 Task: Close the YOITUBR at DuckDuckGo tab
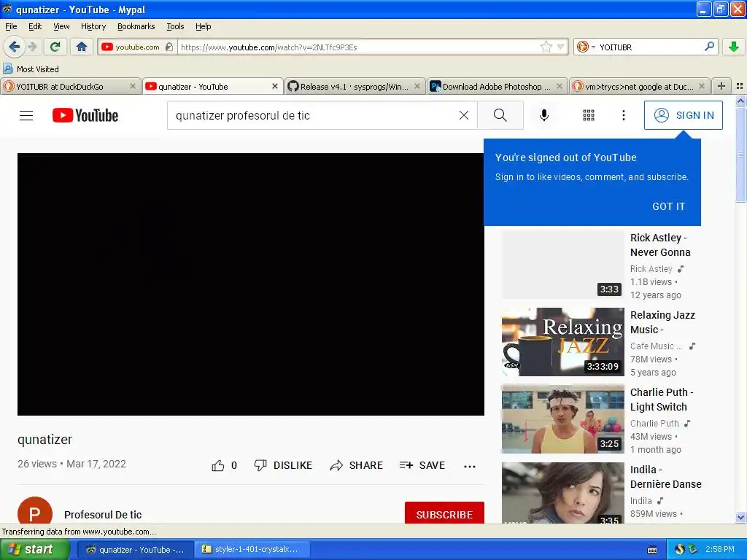click(x=133, y=86)
